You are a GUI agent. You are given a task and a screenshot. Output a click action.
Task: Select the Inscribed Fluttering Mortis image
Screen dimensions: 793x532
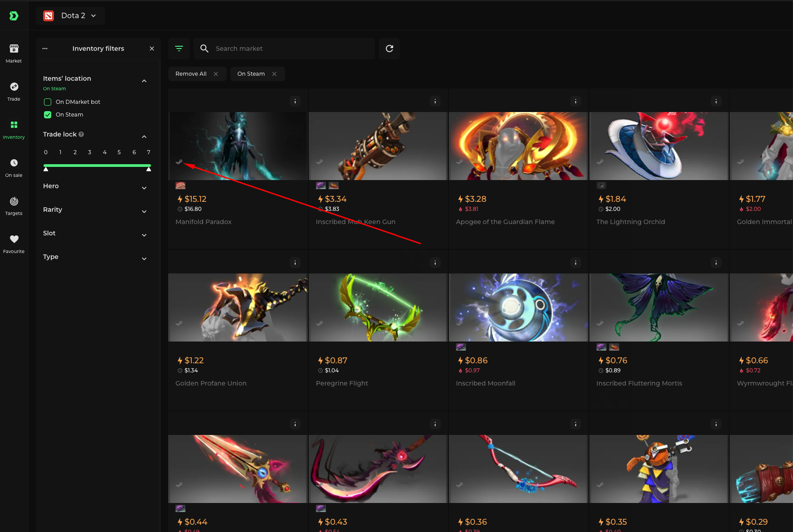pos(659,307)
